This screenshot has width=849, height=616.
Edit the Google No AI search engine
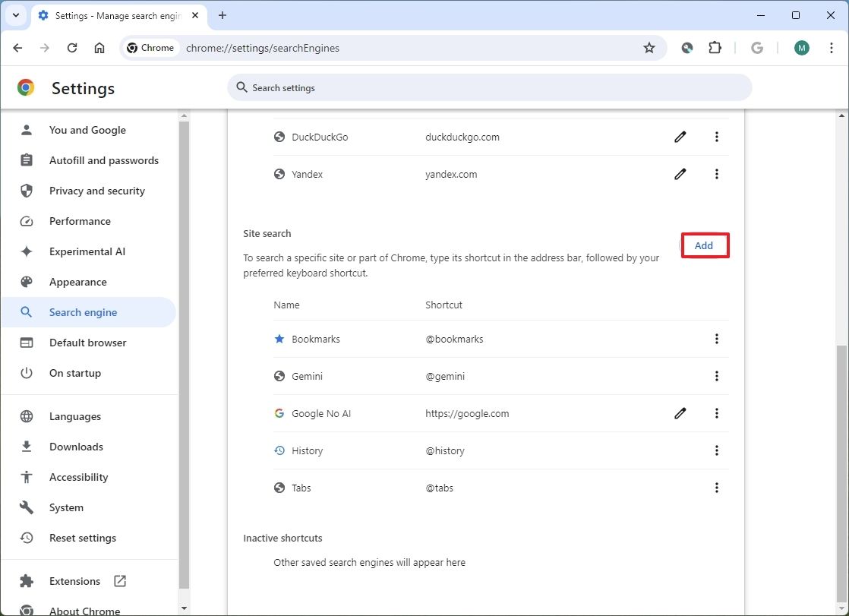coord(680,413)
